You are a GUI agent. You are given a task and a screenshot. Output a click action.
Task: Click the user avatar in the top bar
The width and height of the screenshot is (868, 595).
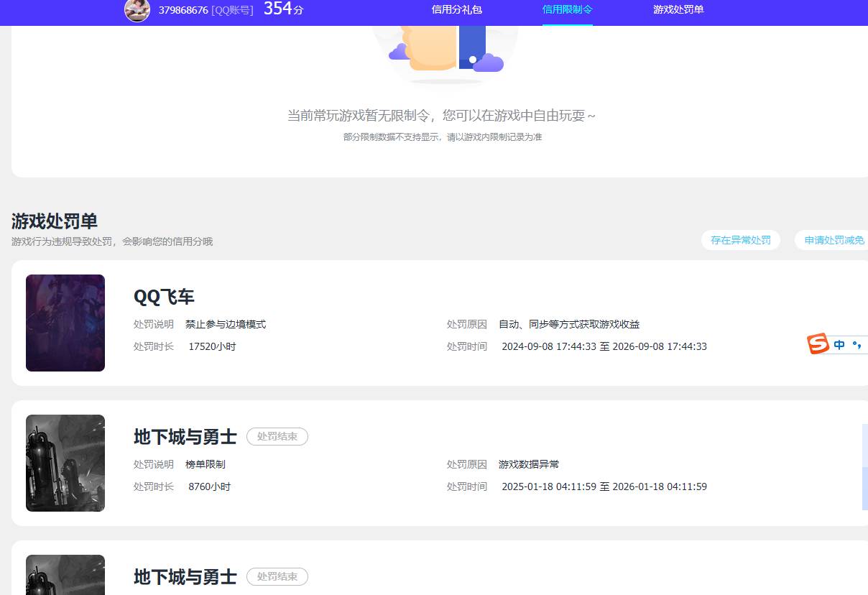click(x=137, y=11)
